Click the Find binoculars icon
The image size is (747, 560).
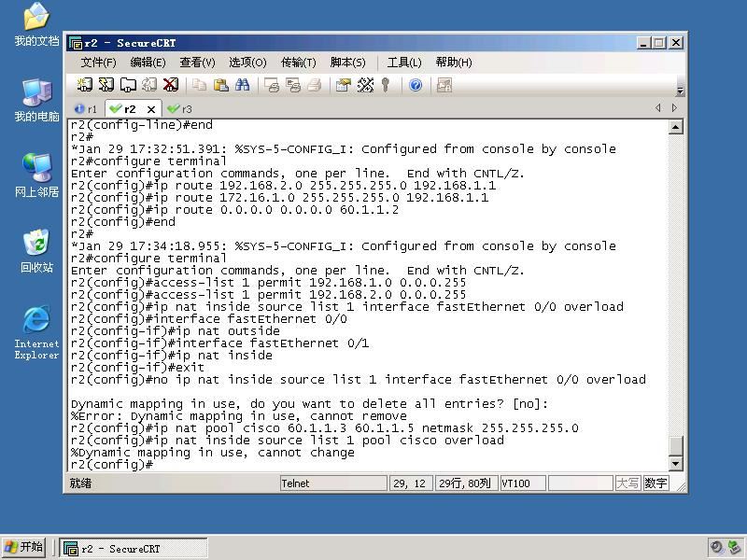[x=242, y=85]
